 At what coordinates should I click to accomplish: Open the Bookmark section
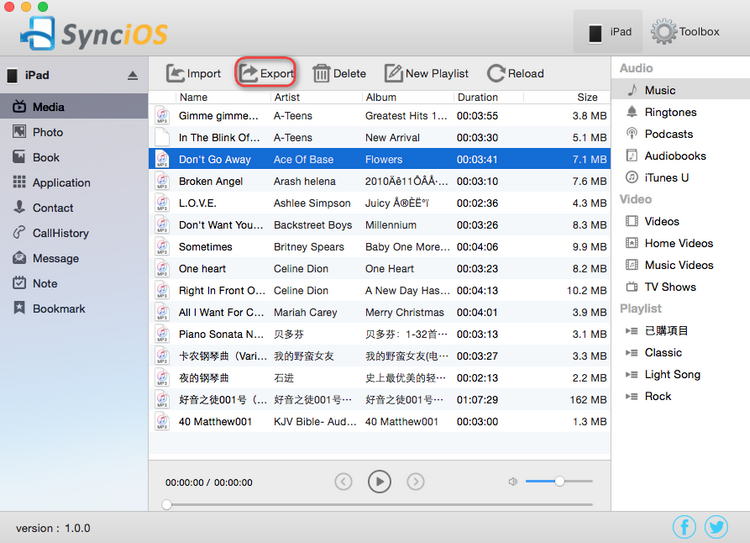tap(74, 309)
